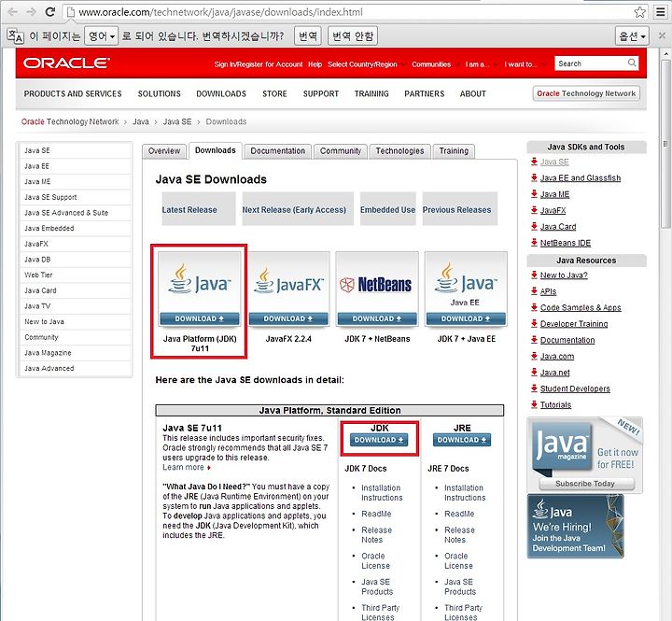This screenshot has height=621, width=672.
Task: Open the We're Hiring Java banner
Action: (x=575, y=527)
